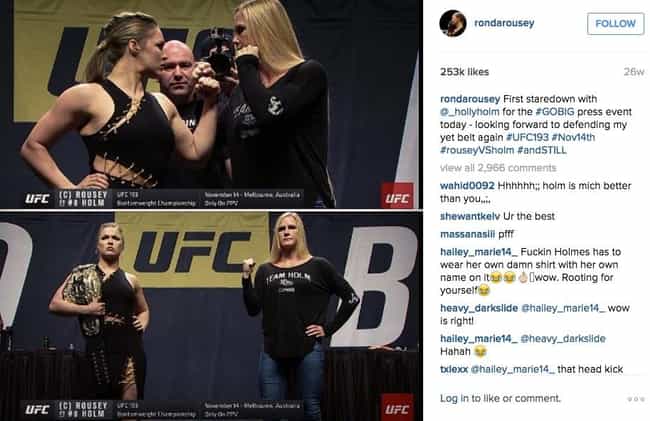Click the 26w post timestamp
650x421 pixels.
634,72
